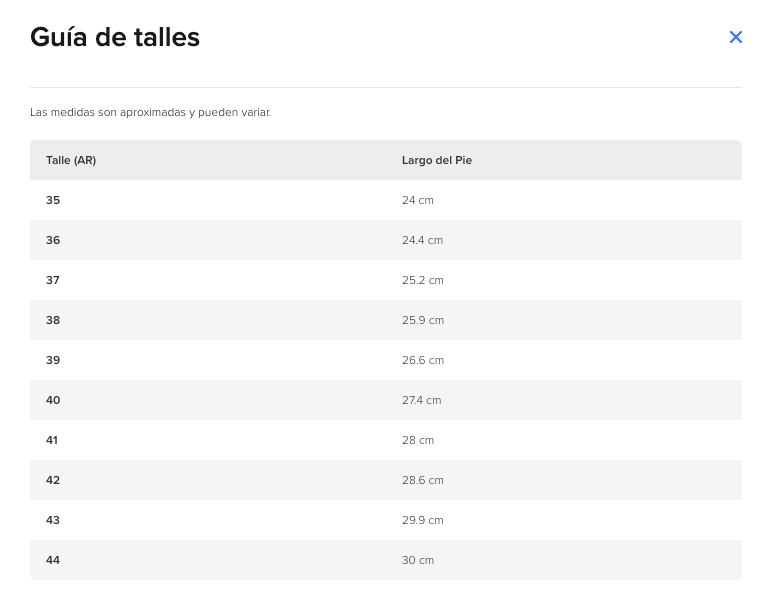775x611 pixels.
Task: Click size 39 row label
Action: click(x=53, y=360)
